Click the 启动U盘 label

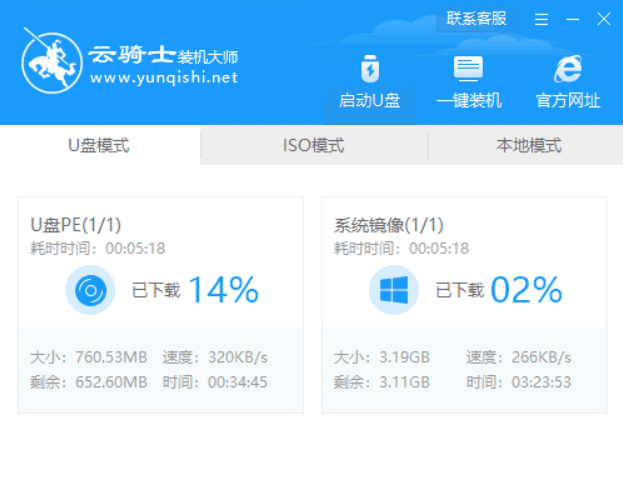(370, 100)
